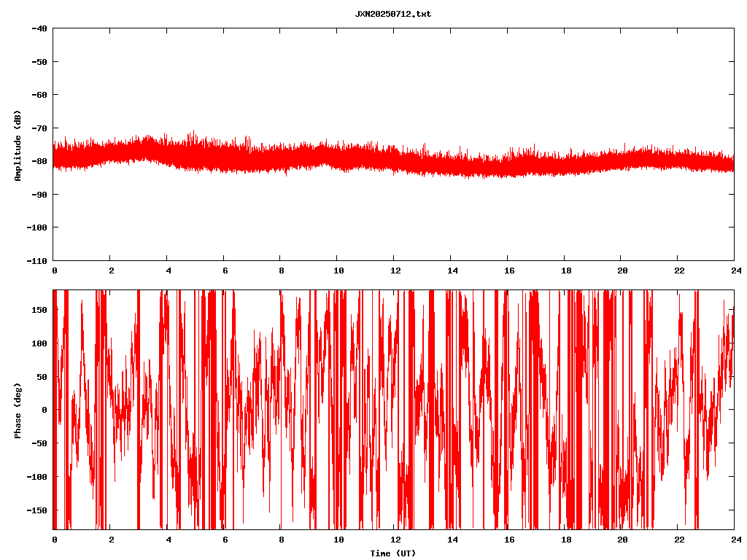This screenshot has width=747, height=560.
Task: Click hour 16 tick under the phase plot
Action: [509, 540]
